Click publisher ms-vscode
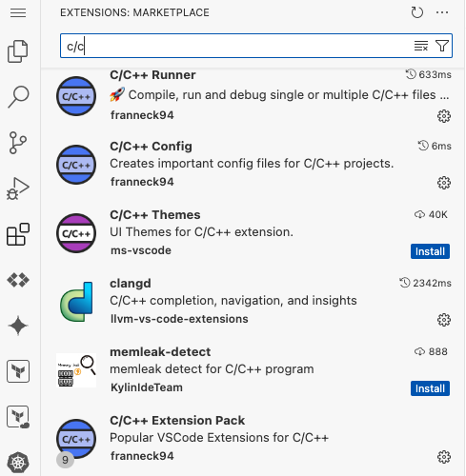466x476 pixels. 141,250
